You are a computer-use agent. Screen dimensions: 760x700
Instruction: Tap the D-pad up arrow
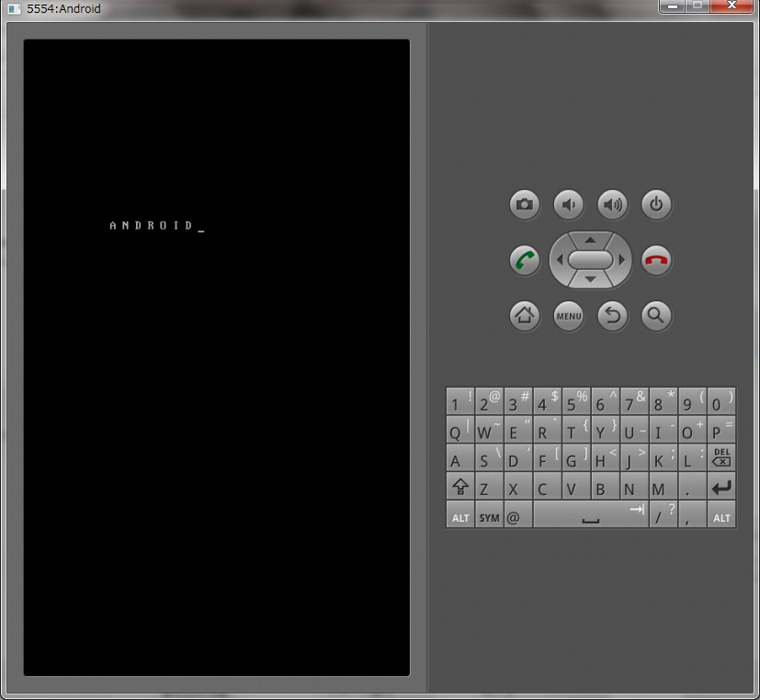pos(590,241)
